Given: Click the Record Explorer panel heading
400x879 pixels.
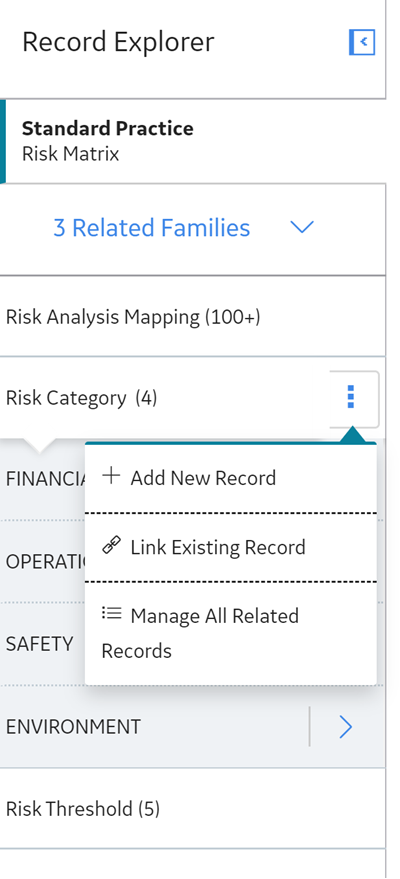Looking at the screenshot, I should pyautogui.click(x=118, y=42).
